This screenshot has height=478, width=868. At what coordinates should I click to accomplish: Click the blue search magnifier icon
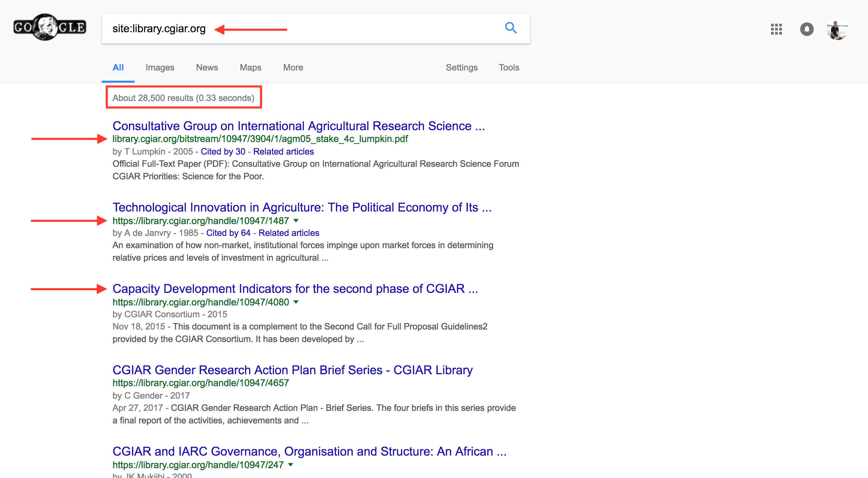point(511,28)
